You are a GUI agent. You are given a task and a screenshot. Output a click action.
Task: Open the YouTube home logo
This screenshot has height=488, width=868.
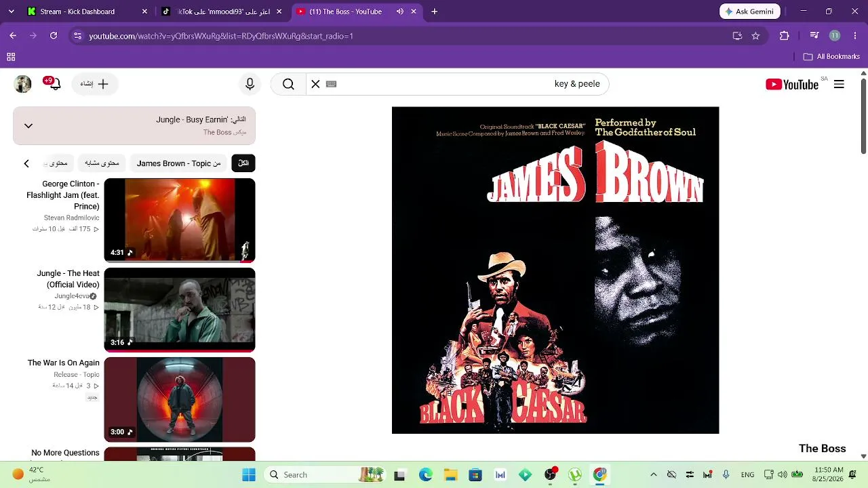[x=792, y=84]
